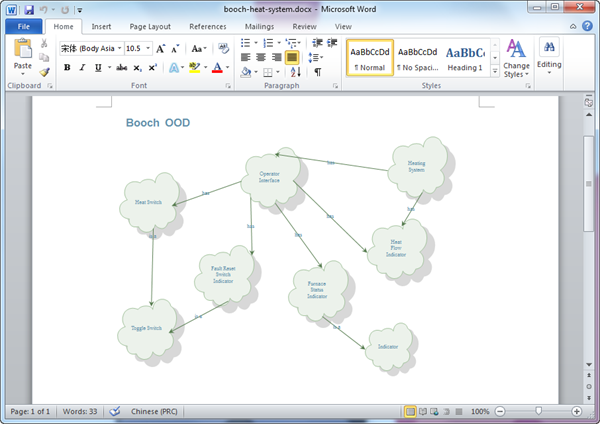Viewport: 600px width, 424px height.
Task: Toggle Italic formatting
Action: (x=82, y=68)
